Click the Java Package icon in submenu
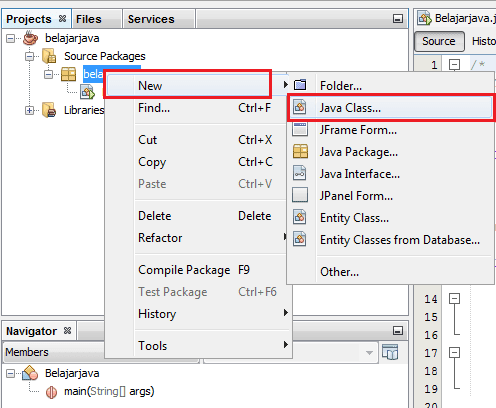This screenshot has height=408, width=496. pos(300,151)
